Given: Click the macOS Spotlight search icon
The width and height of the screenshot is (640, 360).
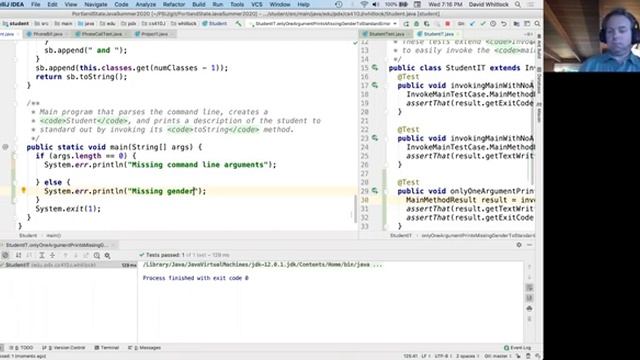Looking at the screenshot, I should coord(518,4).
